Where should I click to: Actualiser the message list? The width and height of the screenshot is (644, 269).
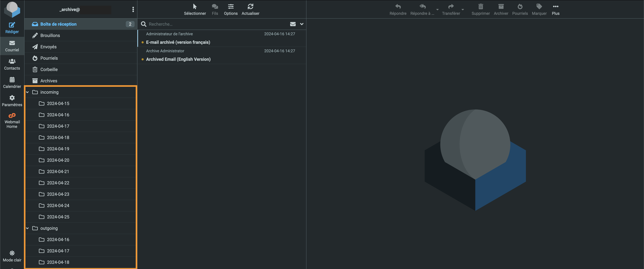(250, 9)
